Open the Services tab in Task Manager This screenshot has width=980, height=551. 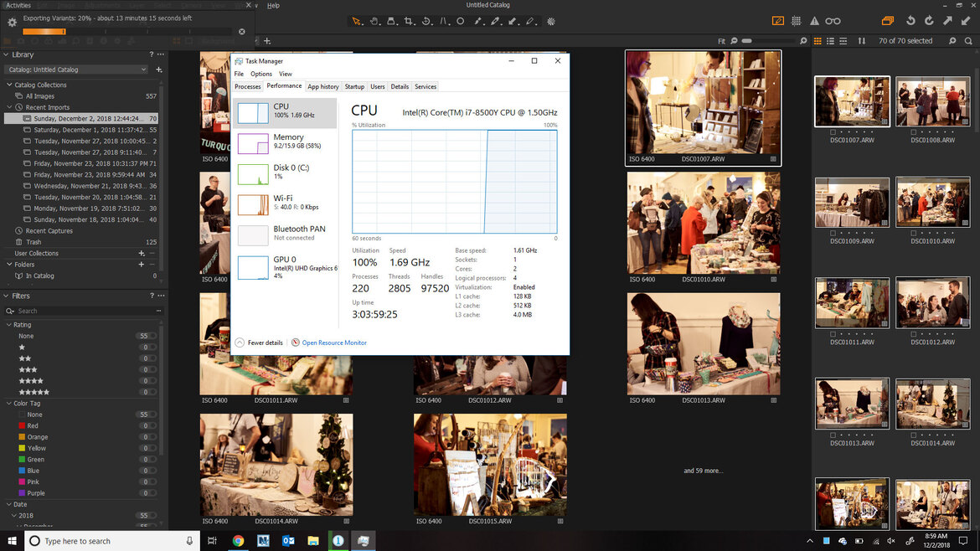click(426, 87)
